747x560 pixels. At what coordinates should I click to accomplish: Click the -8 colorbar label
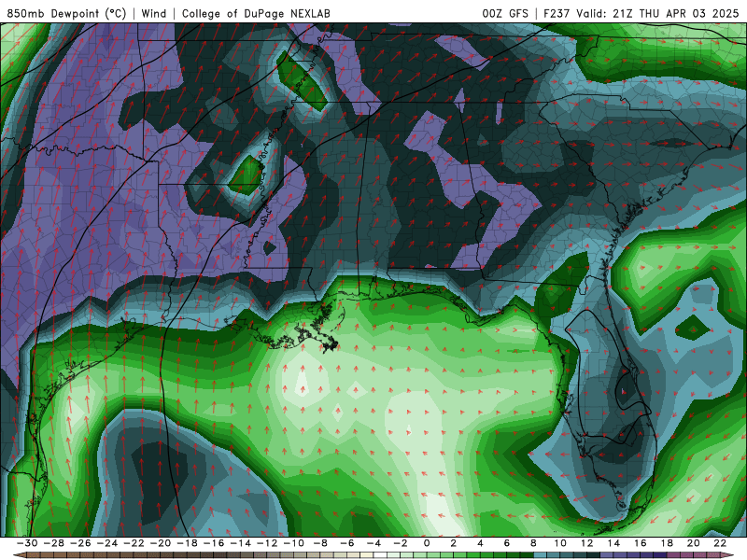pos(320,543)
